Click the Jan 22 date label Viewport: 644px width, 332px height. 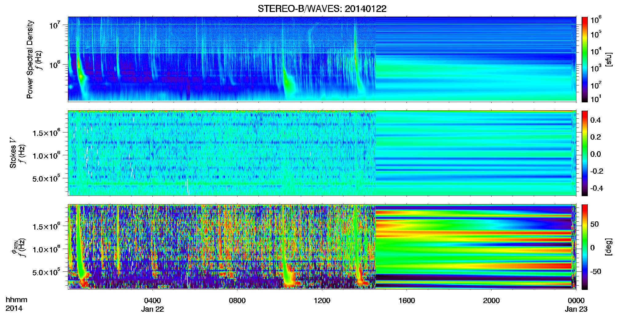(152, 309)
